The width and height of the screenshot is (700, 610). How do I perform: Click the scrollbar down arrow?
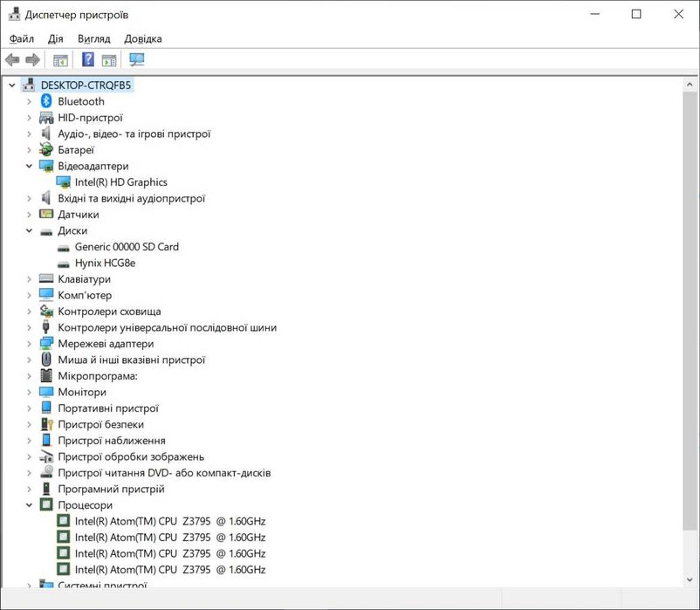[690, 579]
